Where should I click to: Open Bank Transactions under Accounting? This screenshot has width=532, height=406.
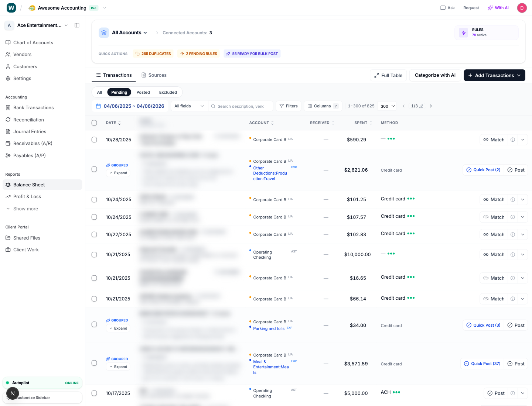[33, 107]
